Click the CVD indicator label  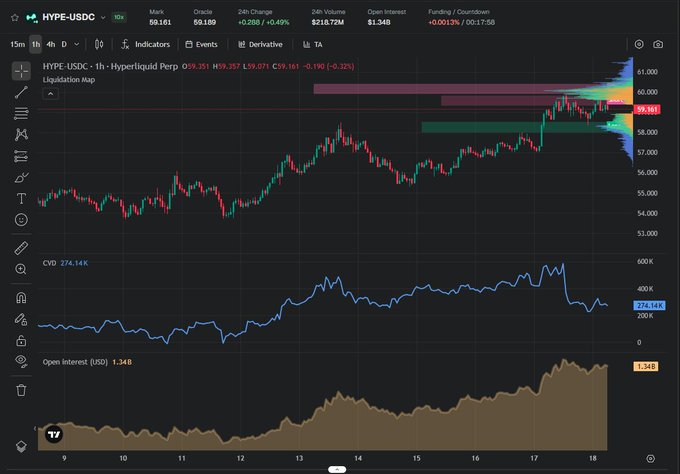(49, 263)
